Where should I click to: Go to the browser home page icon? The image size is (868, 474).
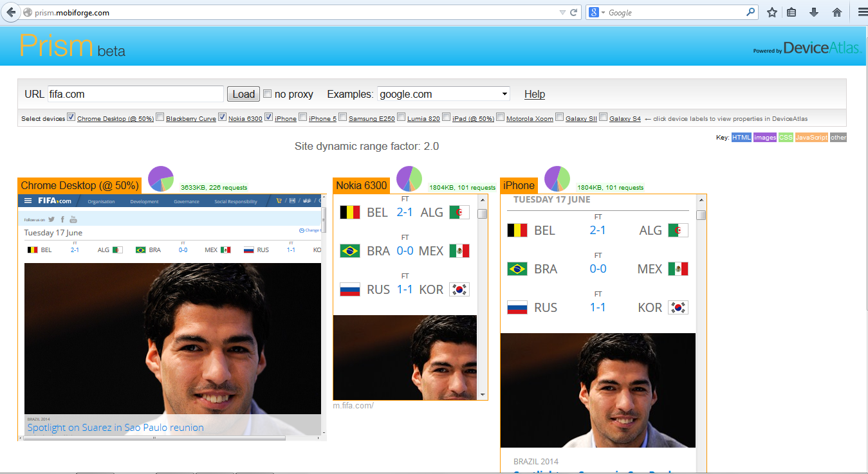pos(837,12)
